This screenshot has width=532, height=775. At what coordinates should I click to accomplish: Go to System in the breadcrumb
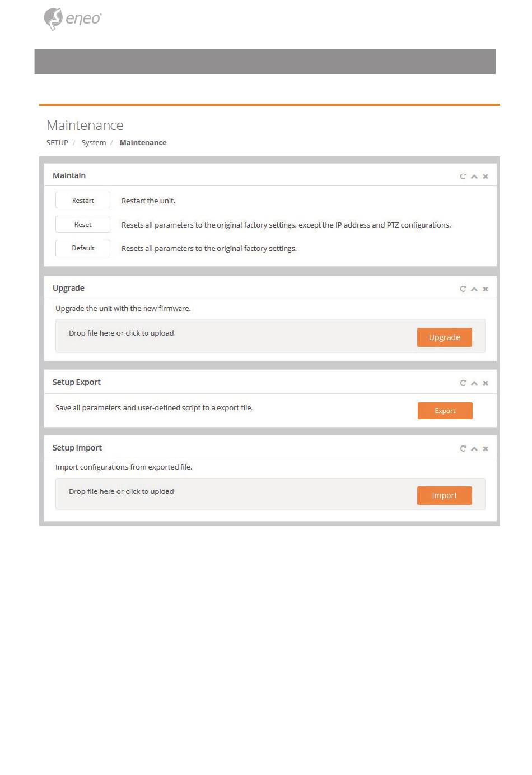click(94, 143)
